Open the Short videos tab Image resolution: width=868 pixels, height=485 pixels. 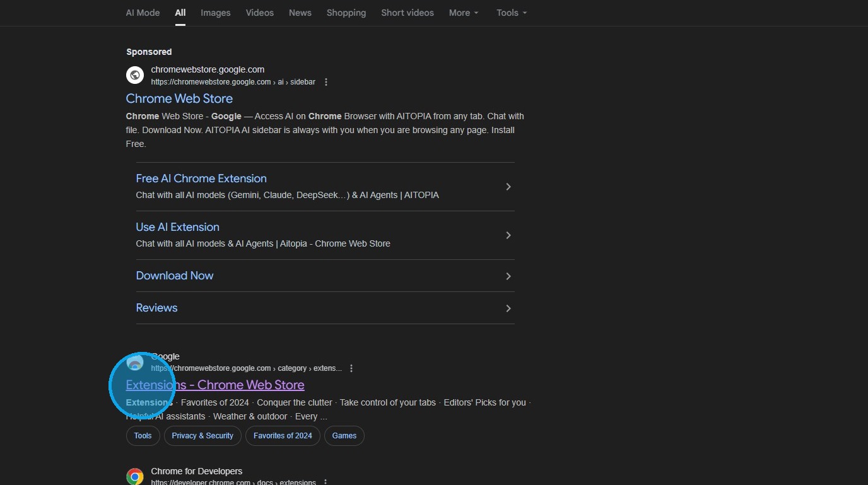click(408, 13)
